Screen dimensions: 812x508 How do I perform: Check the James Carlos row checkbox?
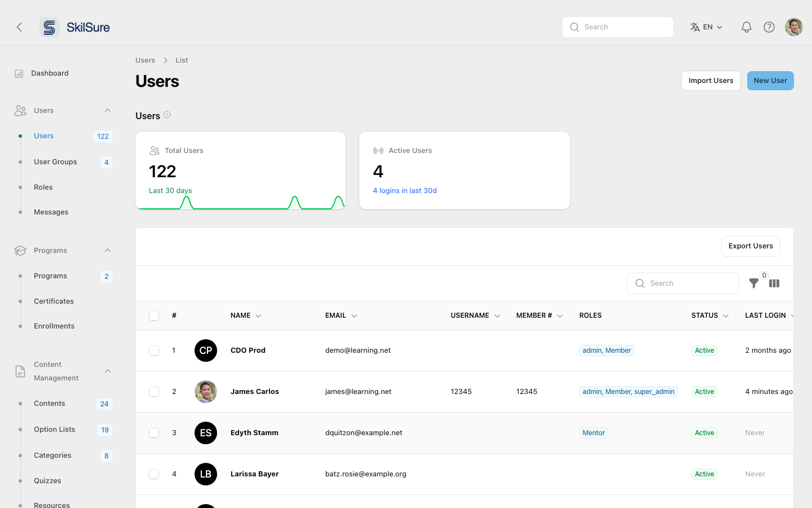pos(154,392)
